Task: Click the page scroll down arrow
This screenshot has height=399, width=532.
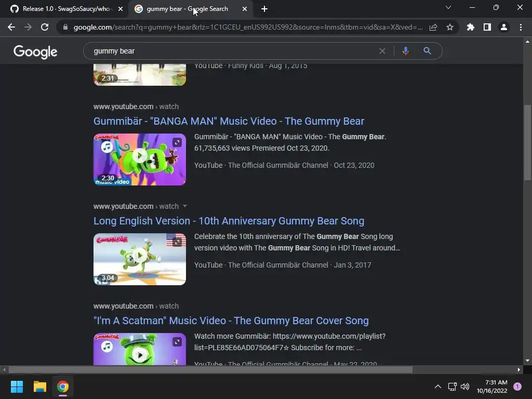Action: pos(527,361)
